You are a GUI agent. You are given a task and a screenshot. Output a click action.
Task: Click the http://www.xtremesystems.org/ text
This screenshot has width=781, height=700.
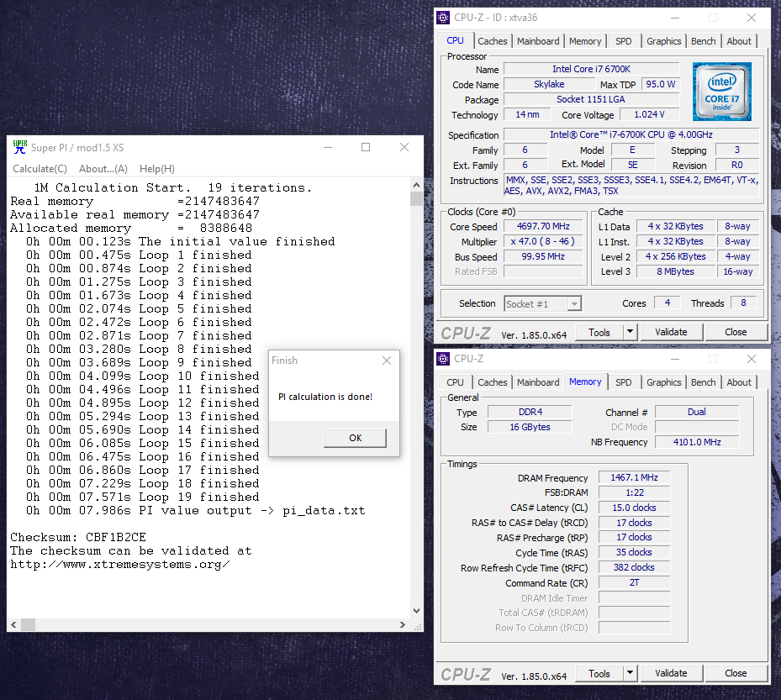pyautogui.click(x=120, y=565)
